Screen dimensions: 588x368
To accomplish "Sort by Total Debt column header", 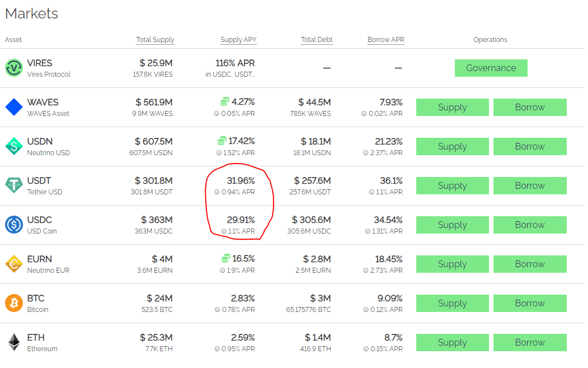I will [317, 40].
